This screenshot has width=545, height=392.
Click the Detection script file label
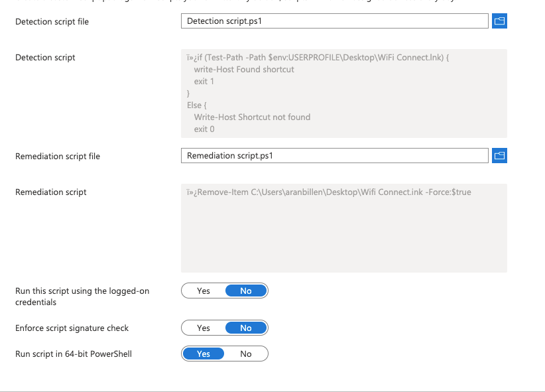tap(52, 21)
